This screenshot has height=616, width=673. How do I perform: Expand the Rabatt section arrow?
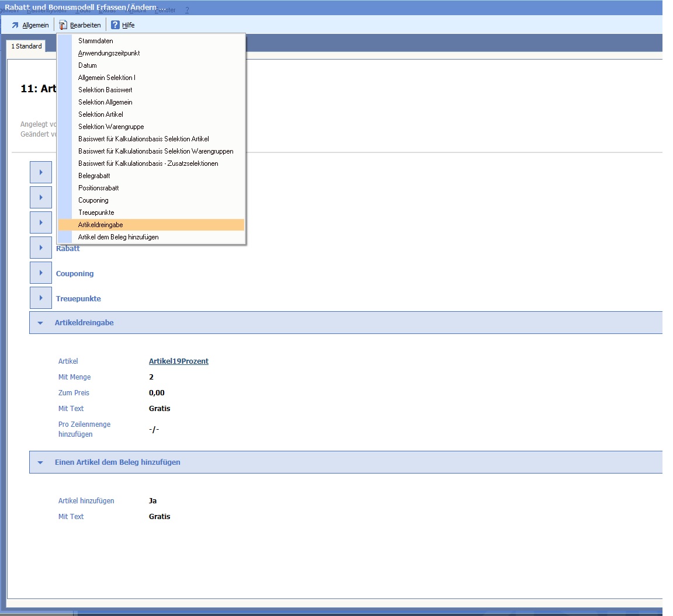point(41,248)
